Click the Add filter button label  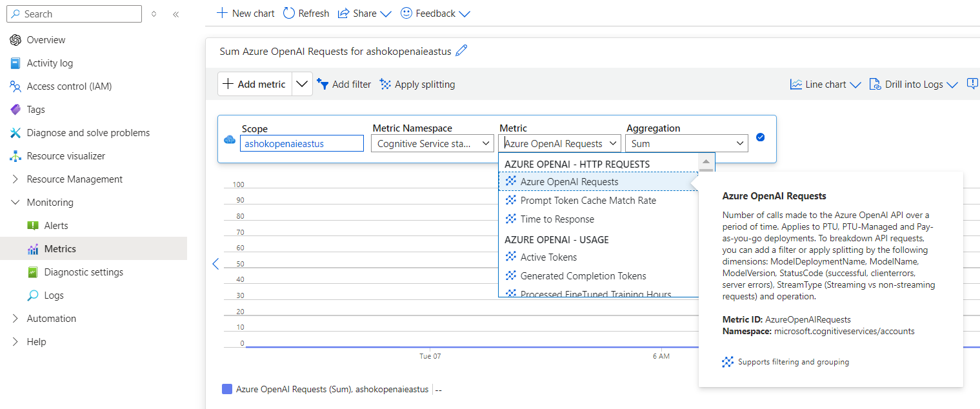point(352,84)
